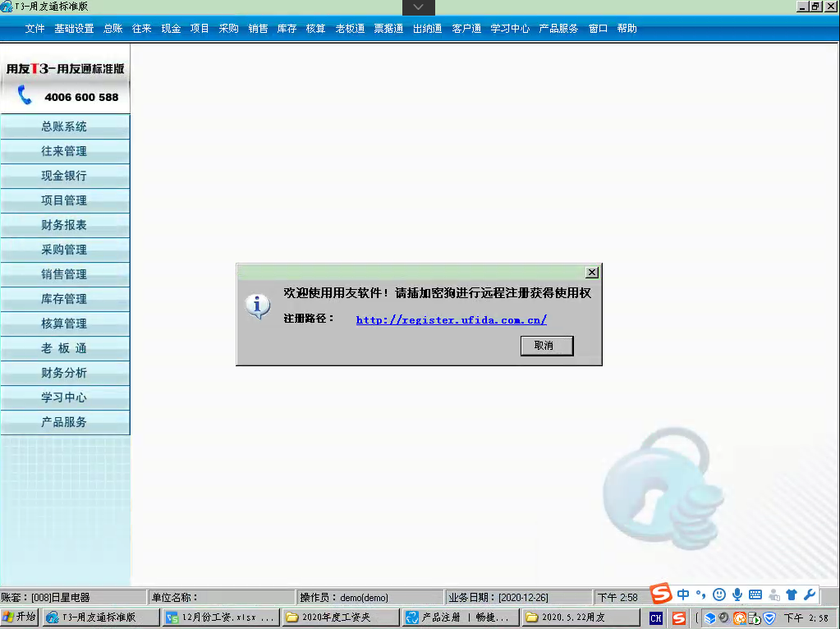Open the 采购 menu
840x629 pixels.
(x=229, y=29)
